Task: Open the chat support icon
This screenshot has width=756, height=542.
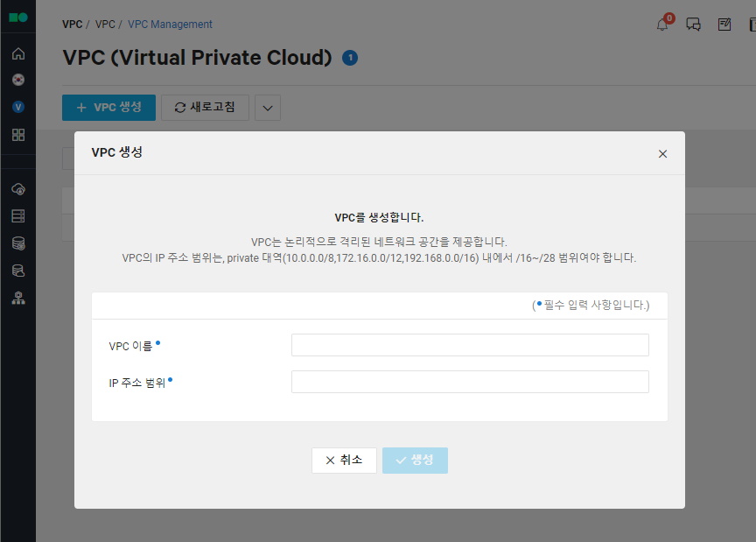Action: point(693,25)
